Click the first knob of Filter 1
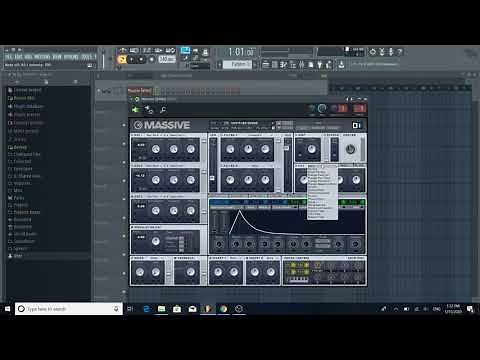The height and width of the screenshot is (360, 480). coord(230,149)
